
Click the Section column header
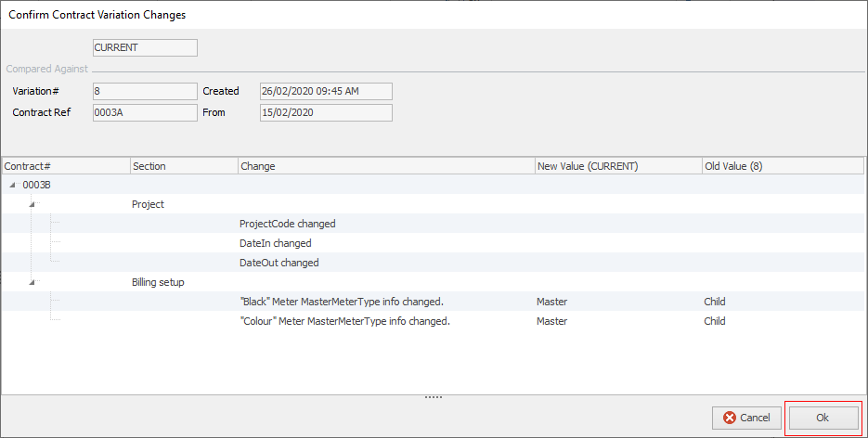tap(184, 166)
